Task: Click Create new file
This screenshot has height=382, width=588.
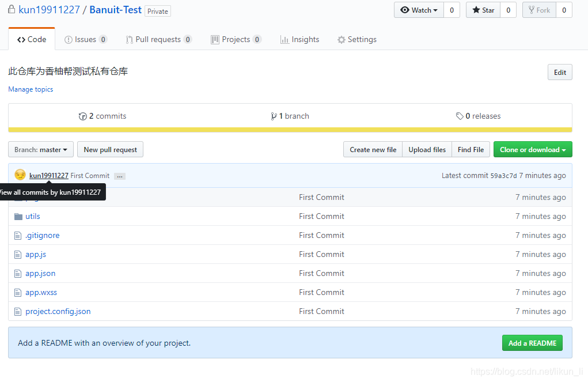Action: point(373,149)
